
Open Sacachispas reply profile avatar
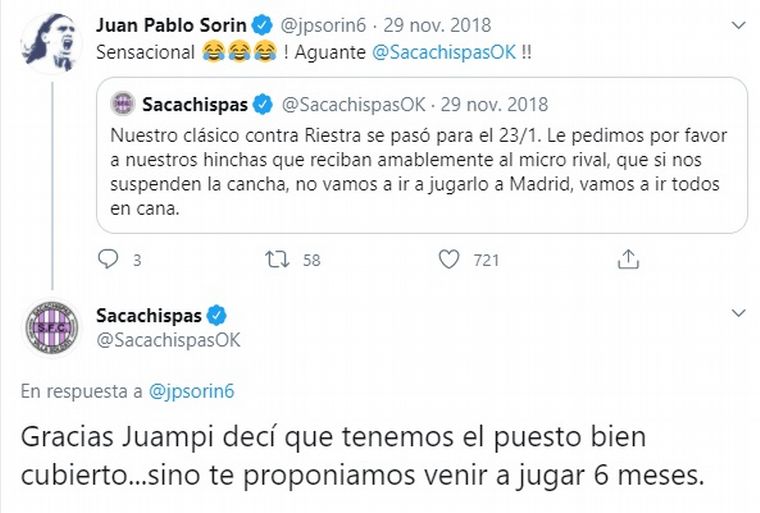point(52,327)
